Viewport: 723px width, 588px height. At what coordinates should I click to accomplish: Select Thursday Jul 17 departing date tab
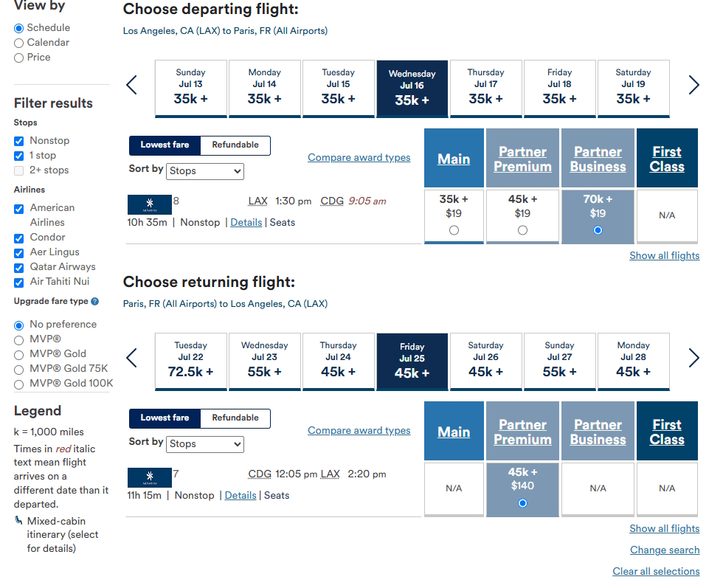(486, 89)
